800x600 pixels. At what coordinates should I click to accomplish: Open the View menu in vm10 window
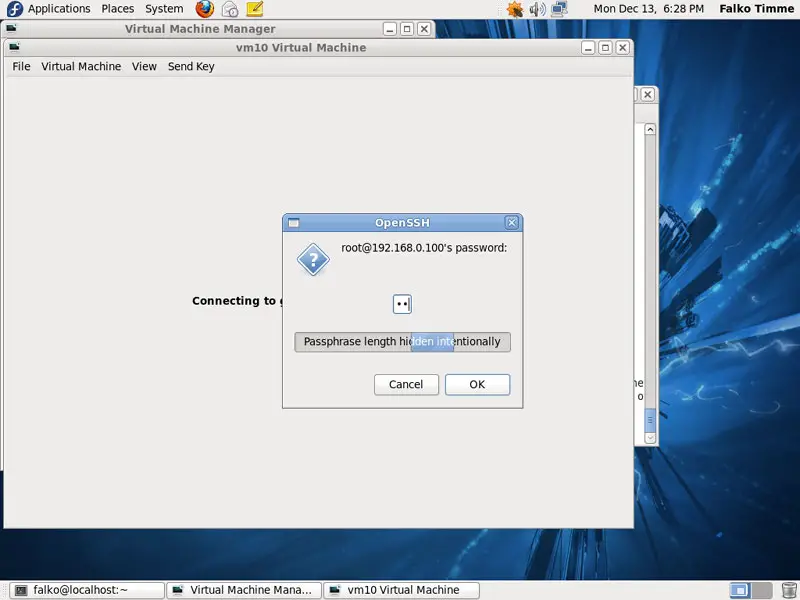click(144, 66)
